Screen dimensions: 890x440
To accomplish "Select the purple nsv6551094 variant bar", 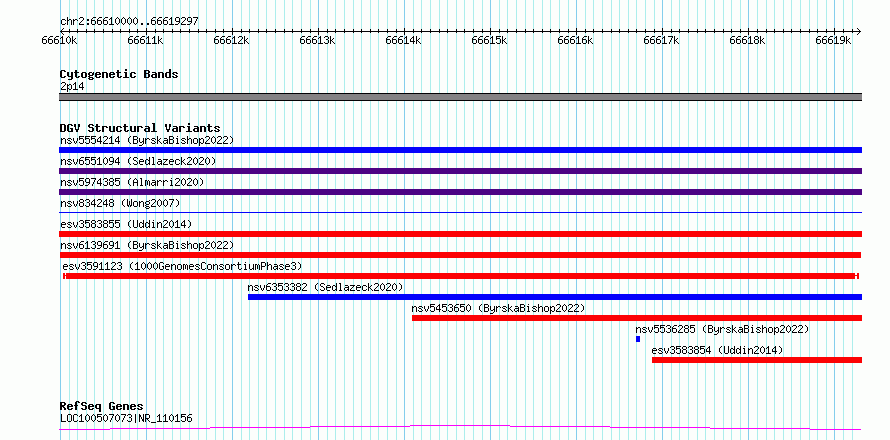I will 460,171.
